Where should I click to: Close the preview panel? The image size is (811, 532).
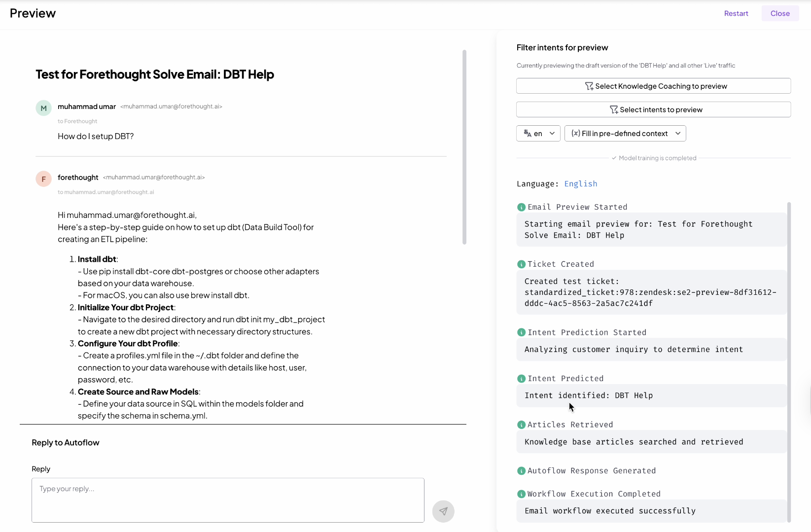click(x=780, y=13)
